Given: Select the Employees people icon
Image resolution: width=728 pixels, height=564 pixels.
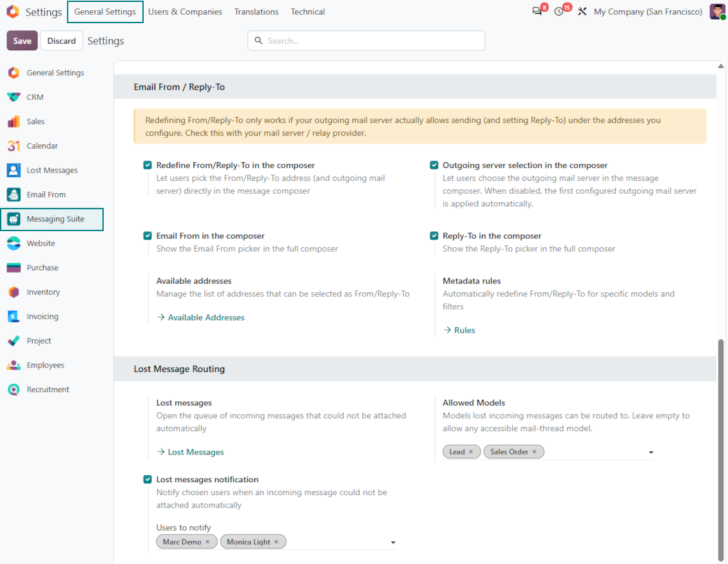Looking at the screenshot, I should click(14, 365).
